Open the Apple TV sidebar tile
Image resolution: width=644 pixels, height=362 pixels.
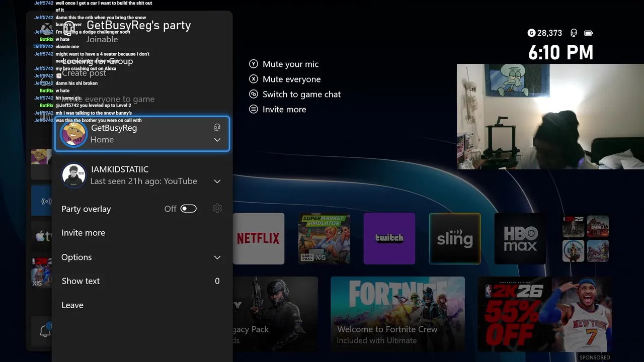pyautogui.click(x=42, y=236)
